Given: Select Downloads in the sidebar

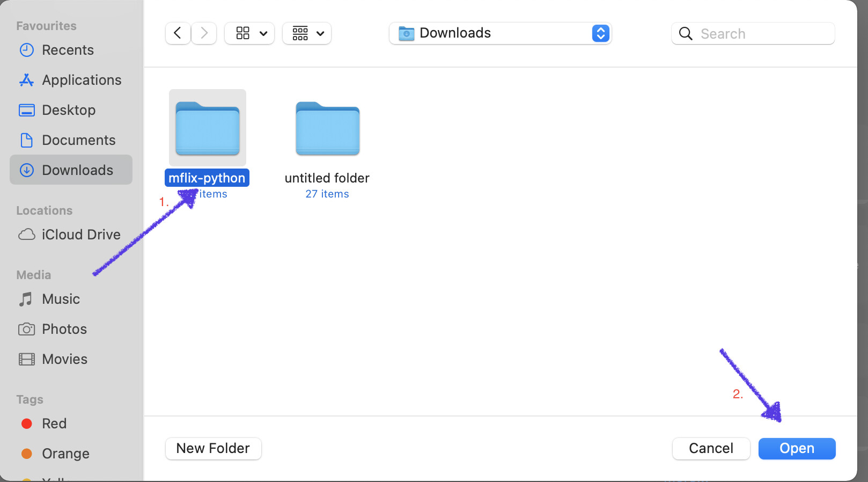Looking at the screenshot, I should (77, 170).
